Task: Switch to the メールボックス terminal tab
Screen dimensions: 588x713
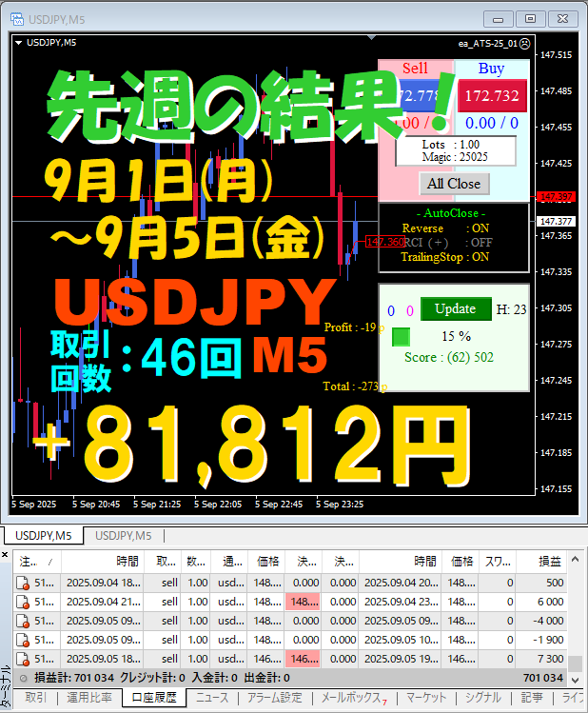Action: pos(354,698)
